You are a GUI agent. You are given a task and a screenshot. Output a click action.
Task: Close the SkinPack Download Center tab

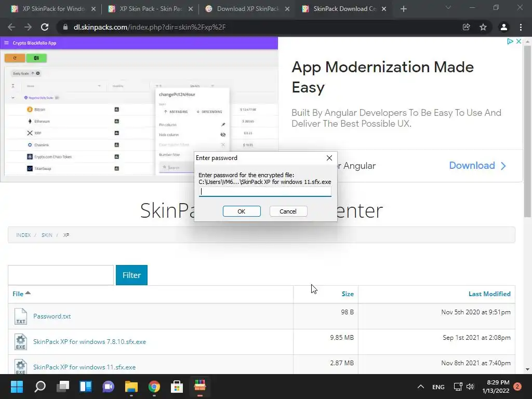click(x=384, y=9)
